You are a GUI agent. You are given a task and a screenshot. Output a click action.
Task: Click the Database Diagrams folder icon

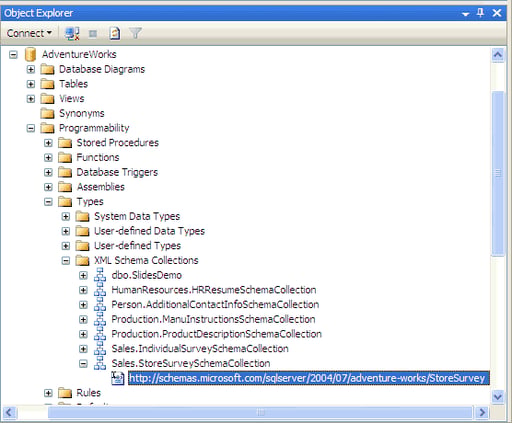[x=47, y=69]
